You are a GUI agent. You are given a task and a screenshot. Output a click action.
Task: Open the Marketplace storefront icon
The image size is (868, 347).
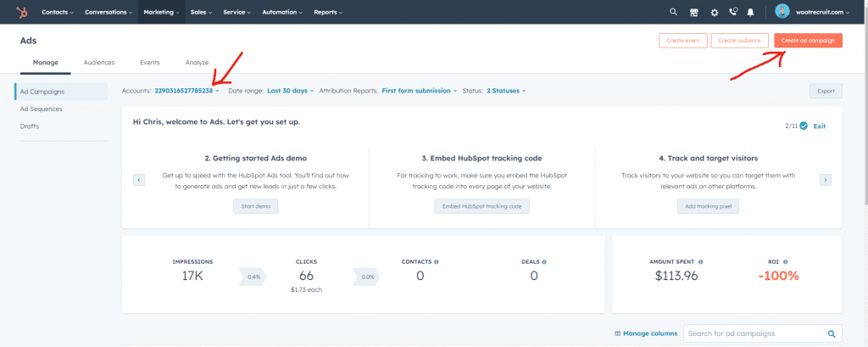point(694,13)
